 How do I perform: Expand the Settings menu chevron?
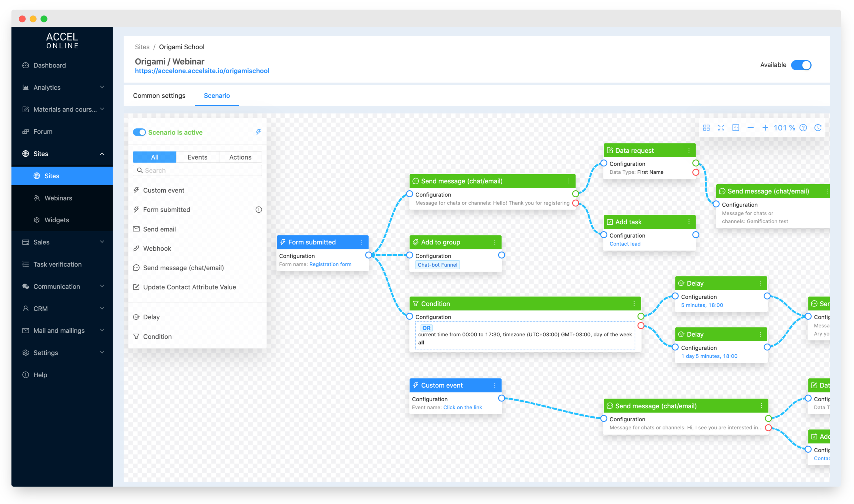coord(102,353)
